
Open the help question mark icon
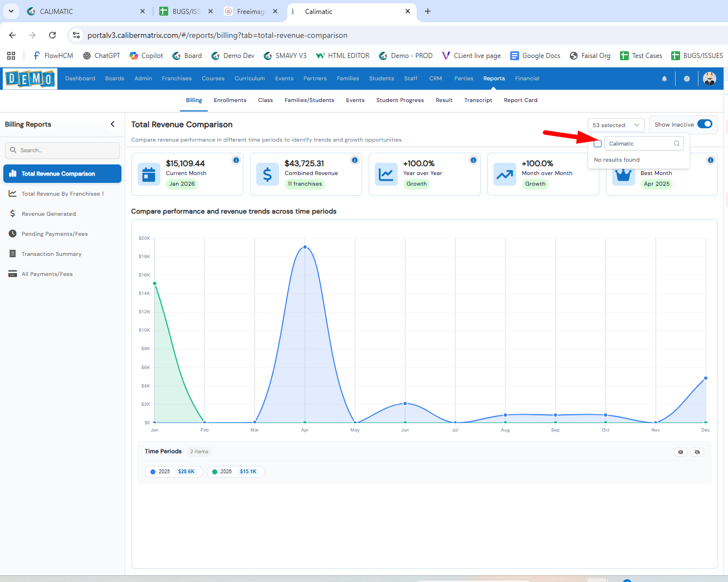687,79
